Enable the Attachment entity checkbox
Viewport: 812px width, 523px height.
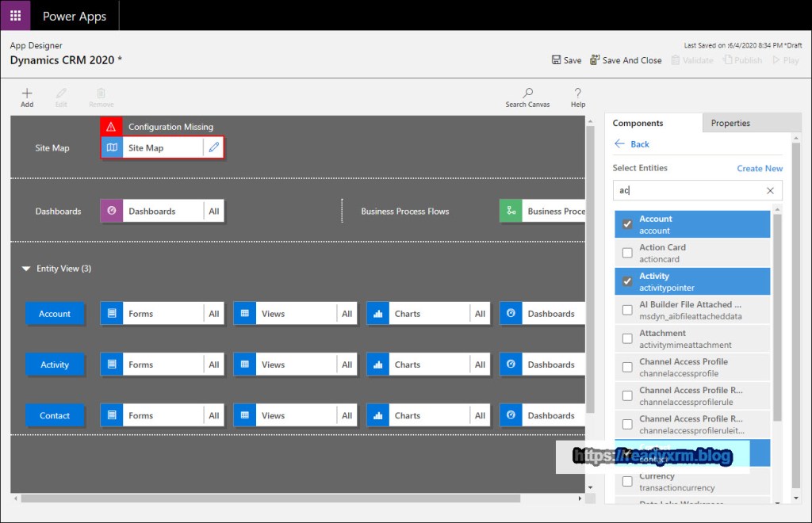click(x=627, y=338)
